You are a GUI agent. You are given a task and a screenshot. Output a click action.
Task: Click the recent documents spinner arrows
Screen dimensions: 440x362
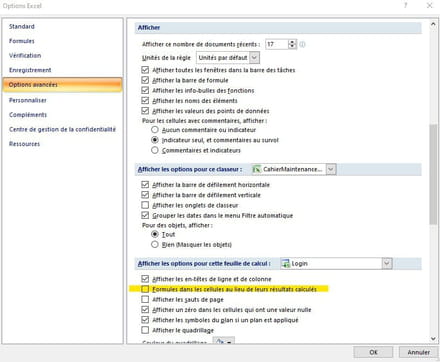292,44
